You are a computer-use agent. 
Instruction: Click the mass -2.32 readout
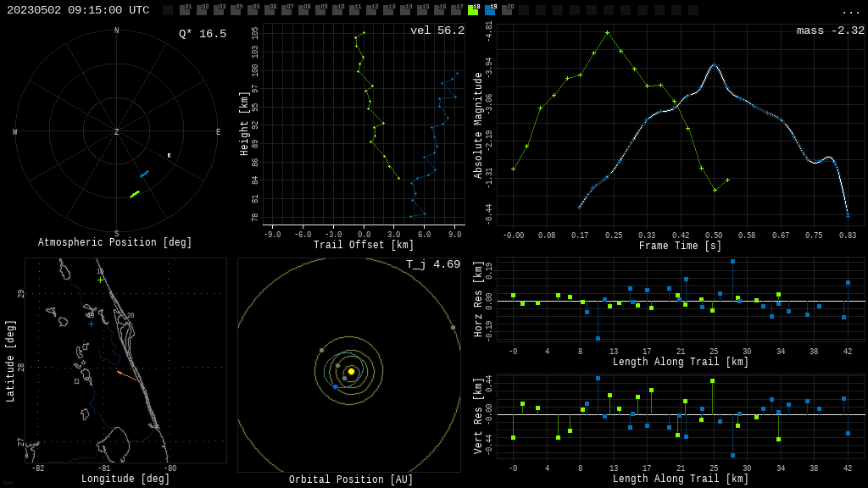[x=831, y=30]
